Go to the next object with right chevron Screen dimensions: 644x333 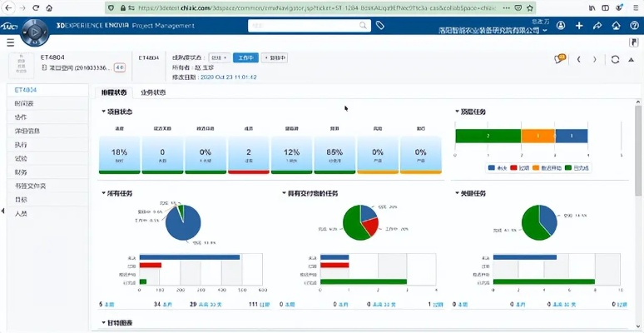pos(596,59)
